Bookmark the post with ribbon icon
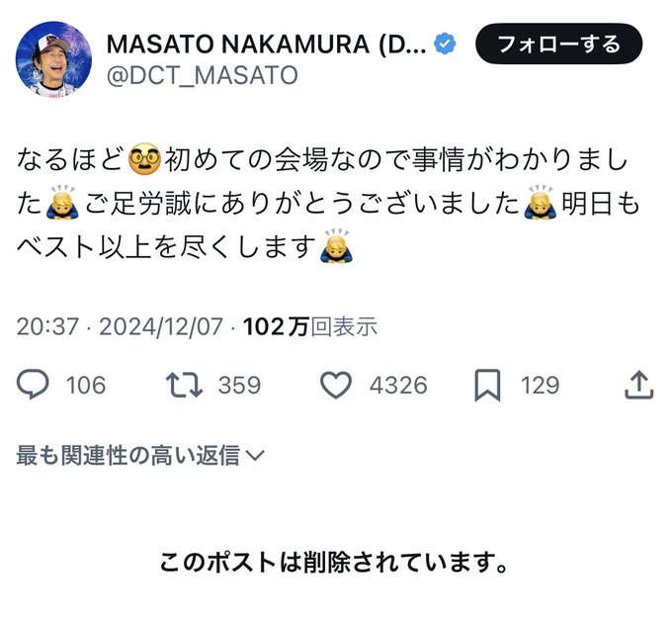This screenshot has height=627, width=672. coord(487,385)
